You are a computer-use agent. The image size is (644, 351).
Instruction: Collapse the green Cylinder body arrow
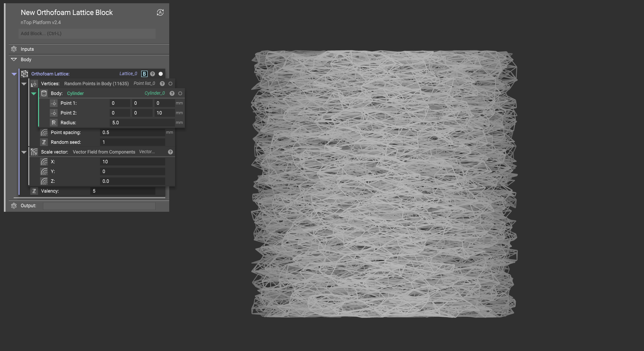click(34, 94)
